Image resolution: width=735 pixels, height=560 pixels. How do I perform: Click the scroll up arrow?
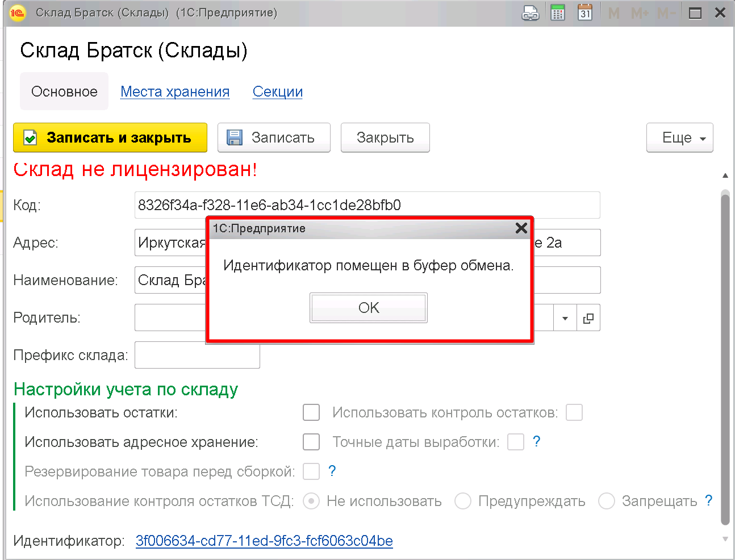click(725, 175)
